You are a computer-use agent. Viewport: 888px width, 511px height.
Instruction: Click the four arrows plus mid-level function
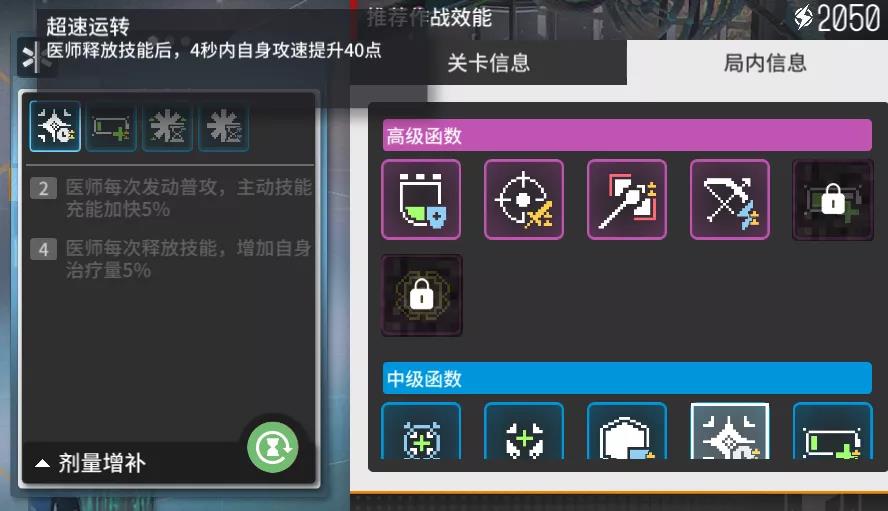(x=524, y=432)
